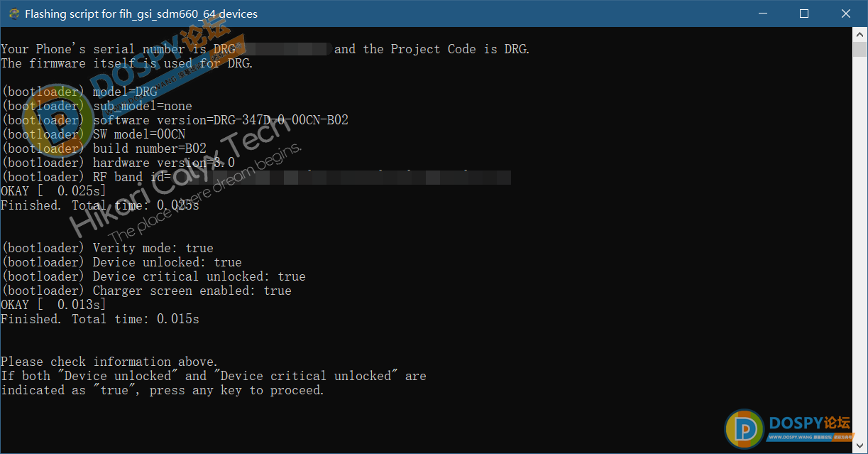
Task: Click the vertical scrollbar thumb
Action: click(859, 50)
